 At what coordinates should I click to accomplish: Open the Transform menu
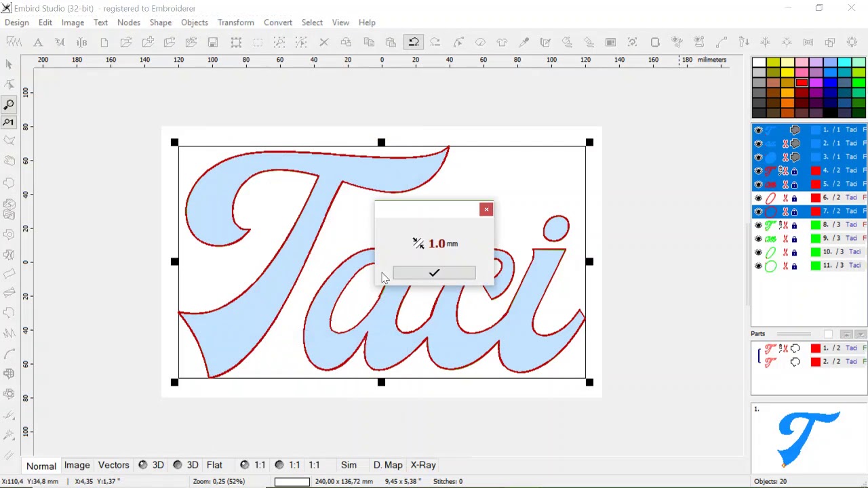[235, 22]
